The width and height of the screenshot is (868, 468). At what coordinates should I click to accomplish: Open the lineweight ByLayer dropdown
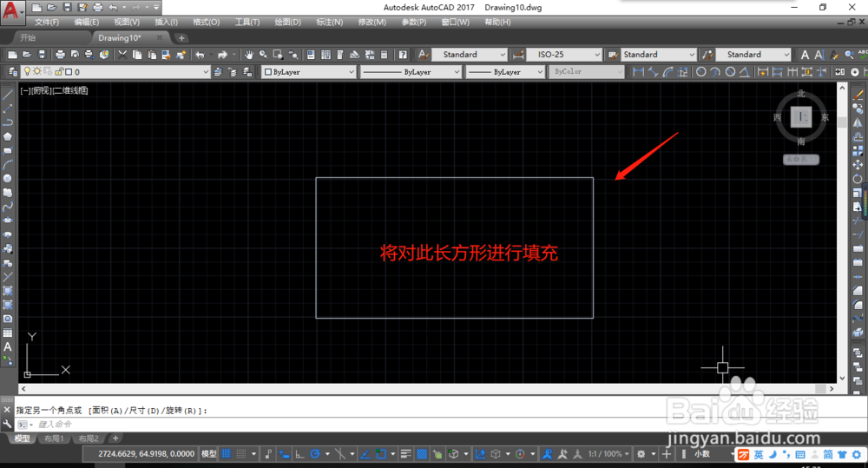click(505, 72)
